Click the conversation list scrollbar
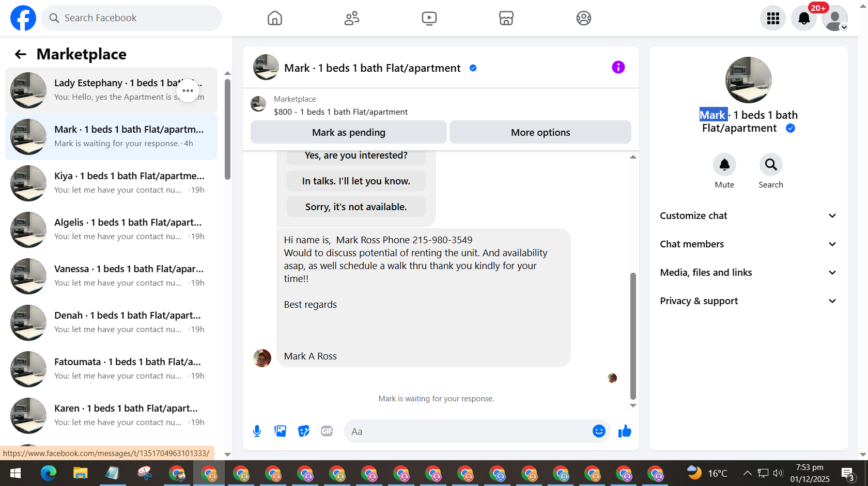 [x=227, y=129]
